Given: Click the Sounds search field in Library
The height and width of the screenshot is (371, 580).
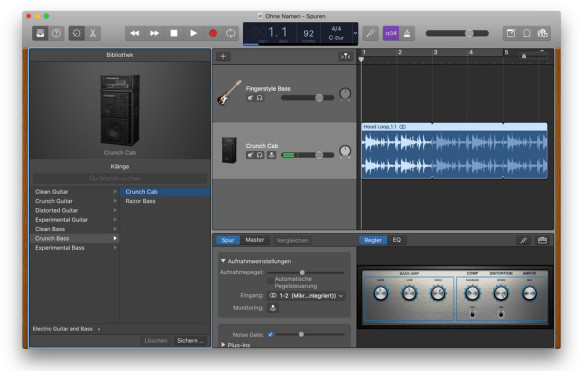Looking at the screenshot, I should pyautogui.click(x=120, y=178).
